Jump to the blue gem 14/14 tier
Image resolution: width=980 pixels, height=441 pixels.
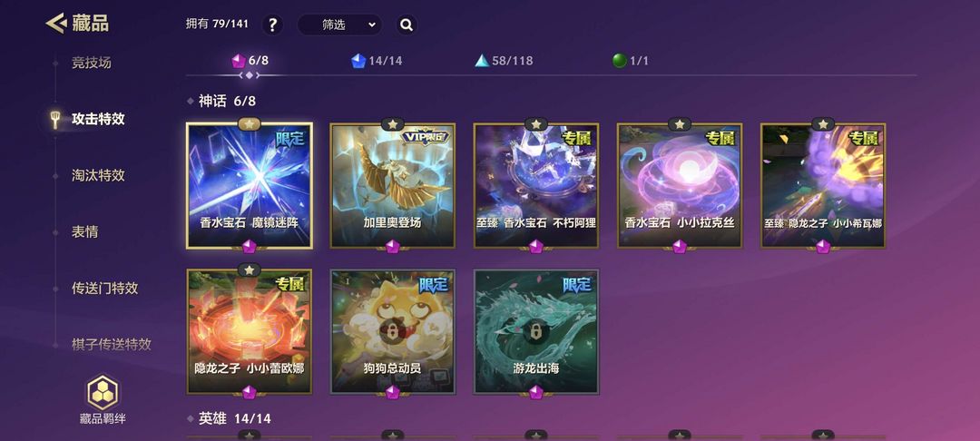[377, 61]
